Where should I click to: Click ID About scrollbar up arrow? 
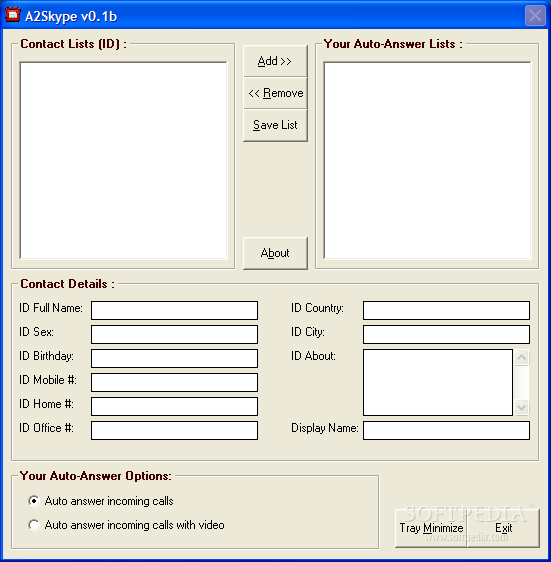[x=522, y=357]
